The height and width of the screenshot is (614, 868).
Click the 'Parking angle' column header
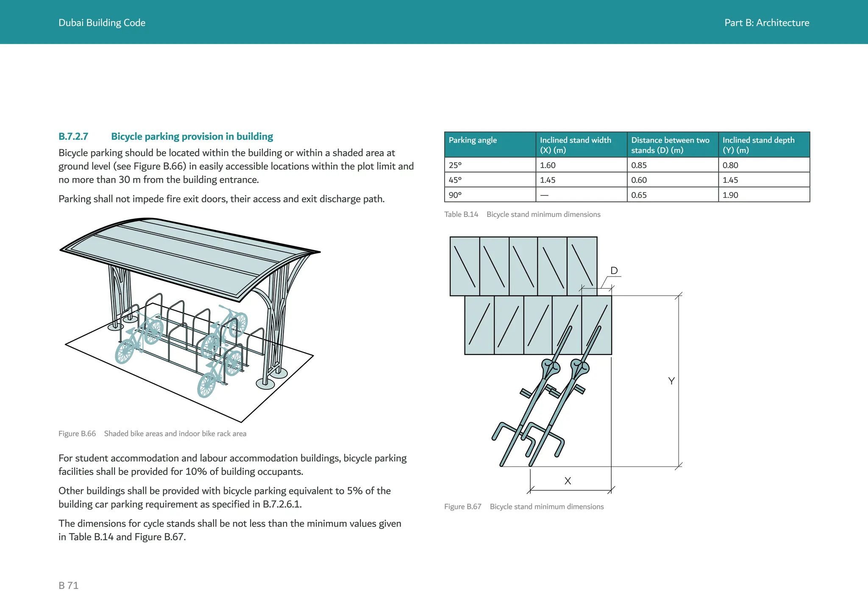tap(473, 140)
